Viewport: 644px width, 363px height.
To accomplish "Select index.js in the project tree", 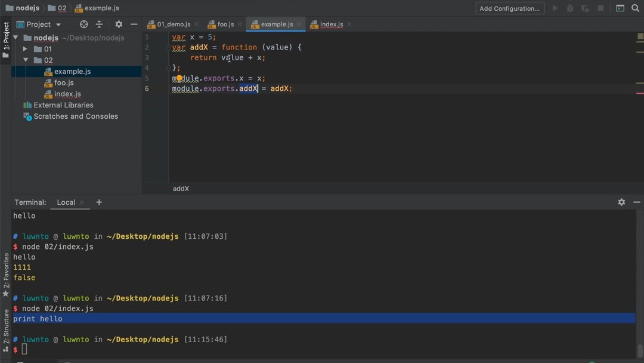I will click(67, 94).
